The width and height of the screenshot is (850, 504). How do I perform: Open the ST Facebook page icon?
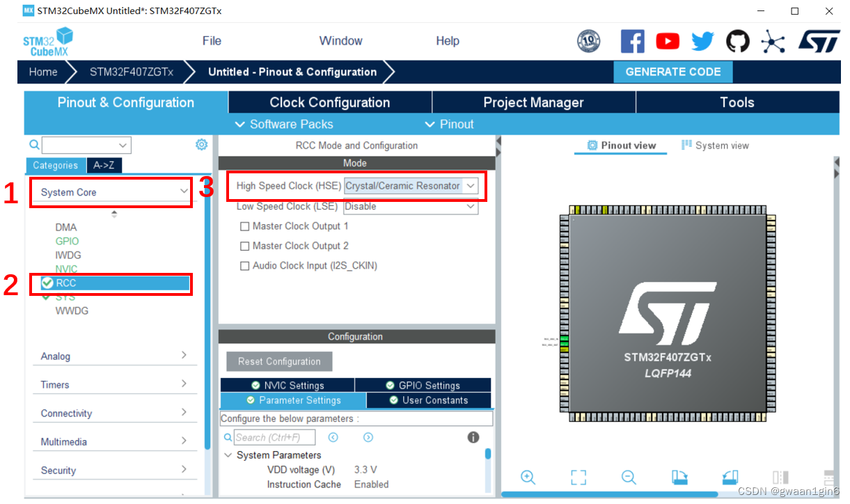(x=632, y=41)
